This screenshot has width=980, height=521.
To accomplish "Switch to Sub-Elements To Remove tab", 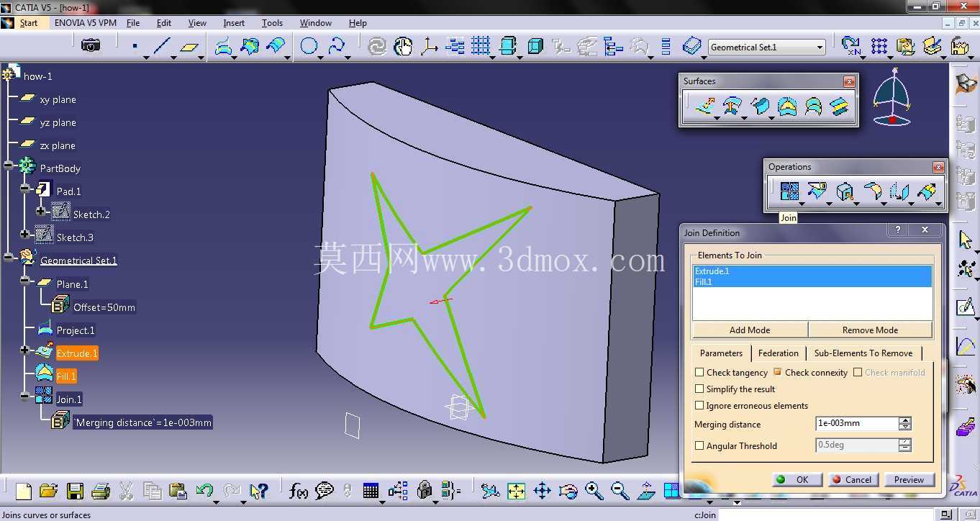I will [863, 353].
